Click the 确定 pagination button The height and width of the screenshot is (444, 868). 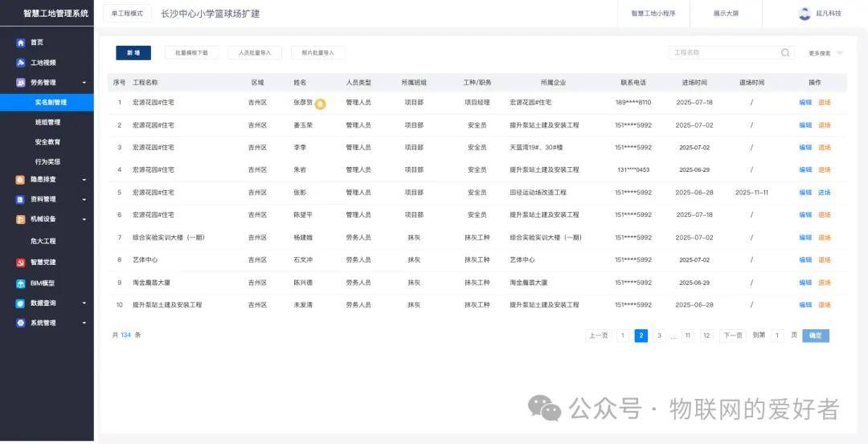click(816, 336)
